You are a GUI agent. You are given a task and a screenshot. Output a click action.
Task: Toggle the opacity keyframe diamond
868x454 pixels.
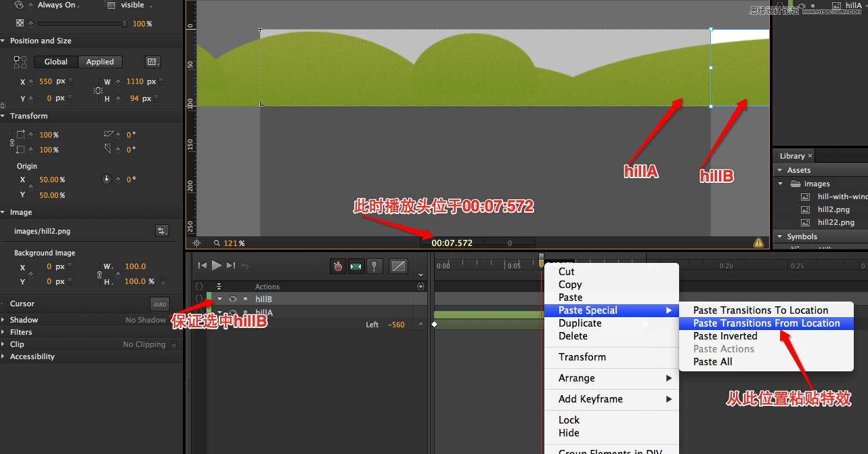pos(30,23)
